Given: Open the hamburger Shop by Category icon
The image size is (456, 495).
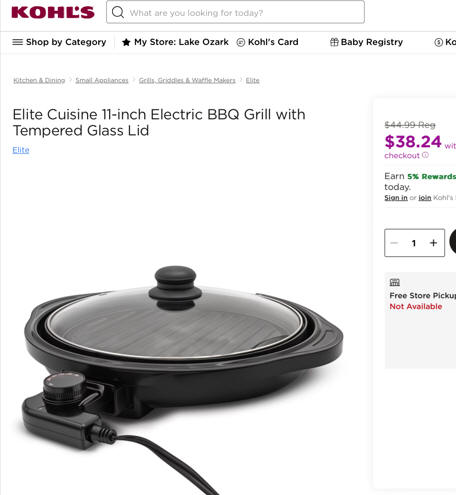Looking at the screenshot, I should click(x=17, y=42).
